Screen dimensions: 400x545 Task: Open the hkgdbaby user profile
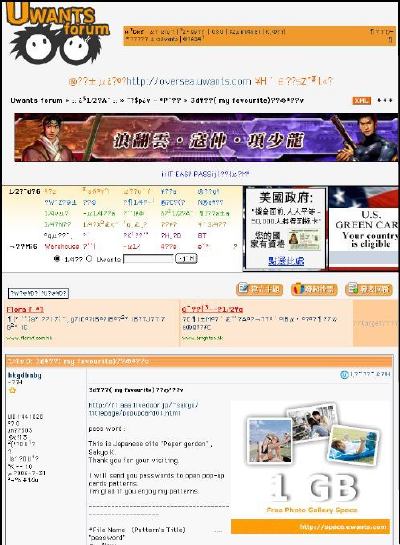pos(24,375)
